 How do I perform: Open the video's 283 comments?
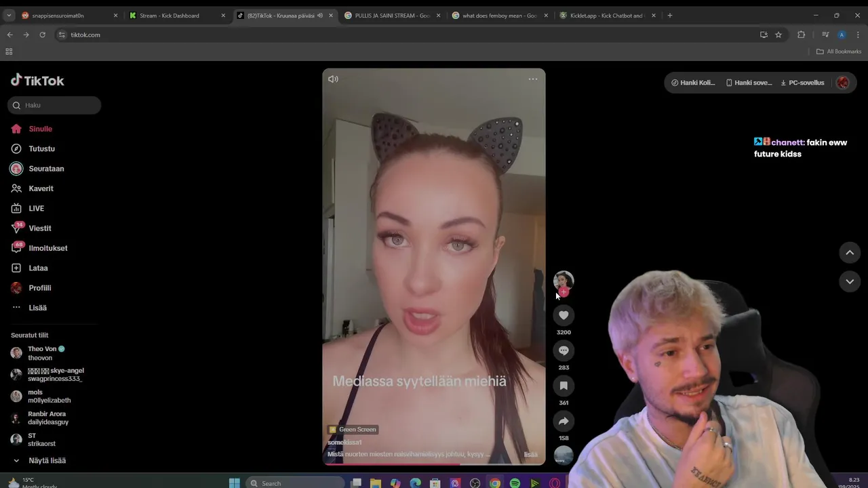tap(564, 350)
